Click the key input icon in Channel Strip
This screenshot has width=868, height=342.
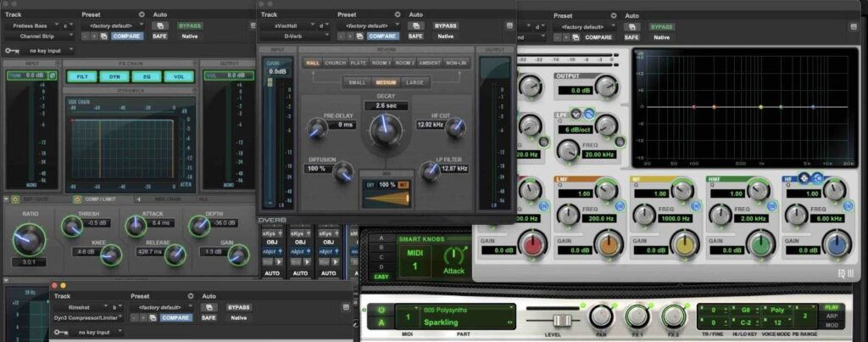tap(12, 50)
